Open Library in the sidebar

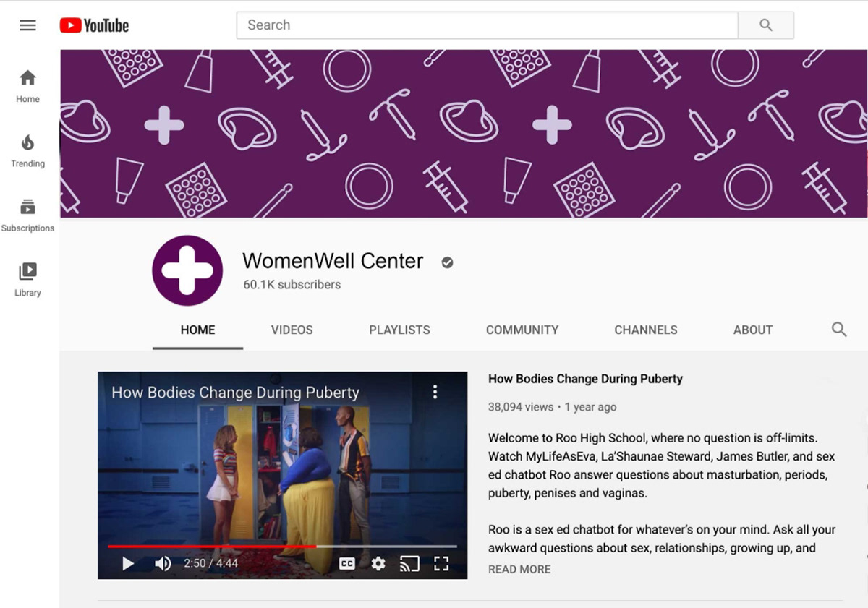point(27,280)
